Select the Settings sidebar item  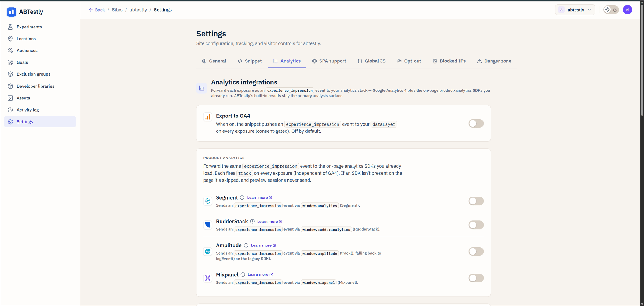[40, 121]
